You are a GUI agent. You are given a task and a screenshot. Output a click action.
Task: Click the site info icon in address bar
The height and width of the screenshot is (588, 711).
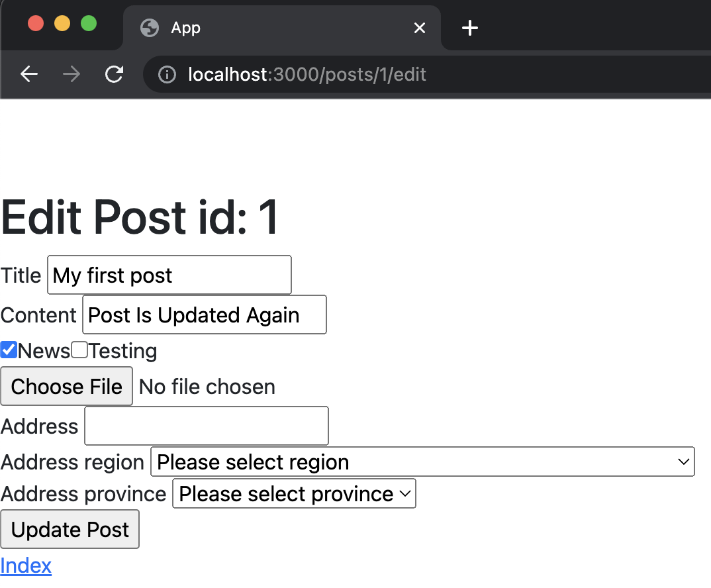coord(167,75)
